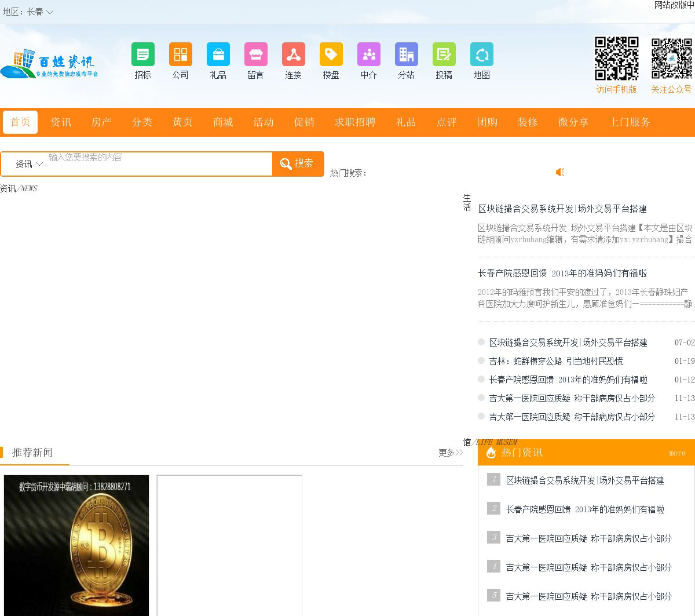
Task: Click the 公司 orange grid icon
Action: click(180, 54)
